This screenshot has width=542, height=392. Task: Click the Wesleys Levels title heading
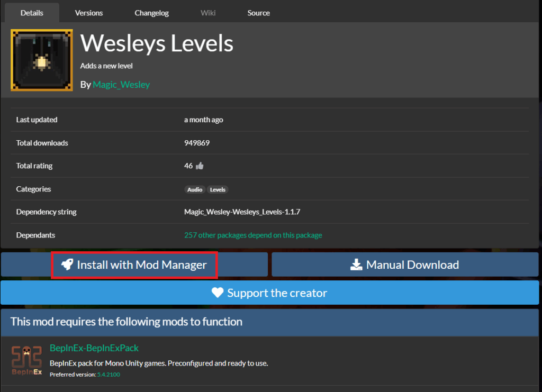pyautogui.click(x=157, y=43)
